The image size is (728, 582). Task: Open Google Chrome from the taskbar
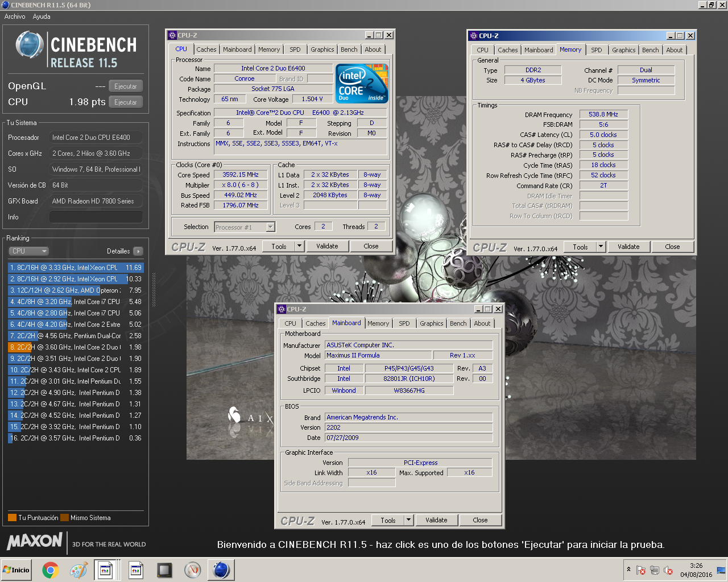tap(50, 570)
